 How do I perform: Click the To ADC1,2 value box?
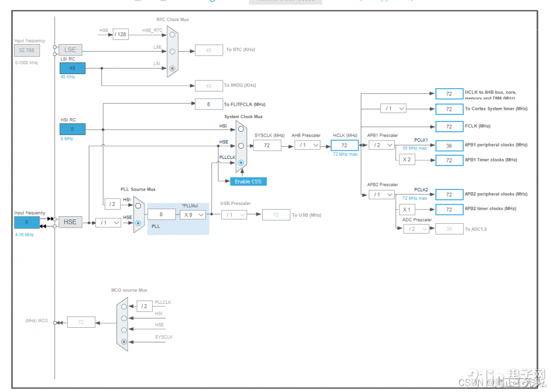(449, 229)
